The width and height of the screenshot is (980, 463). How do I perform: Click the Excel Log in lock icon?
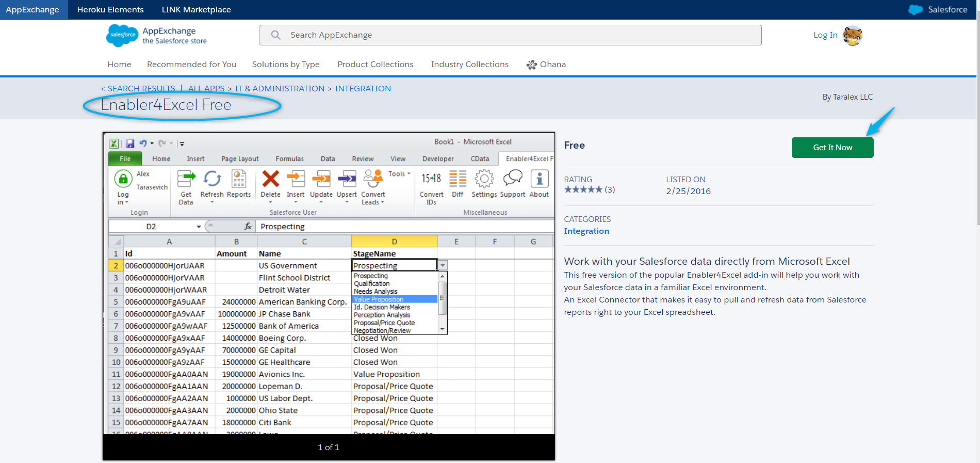pyautogui.click(x=123, y=179)
